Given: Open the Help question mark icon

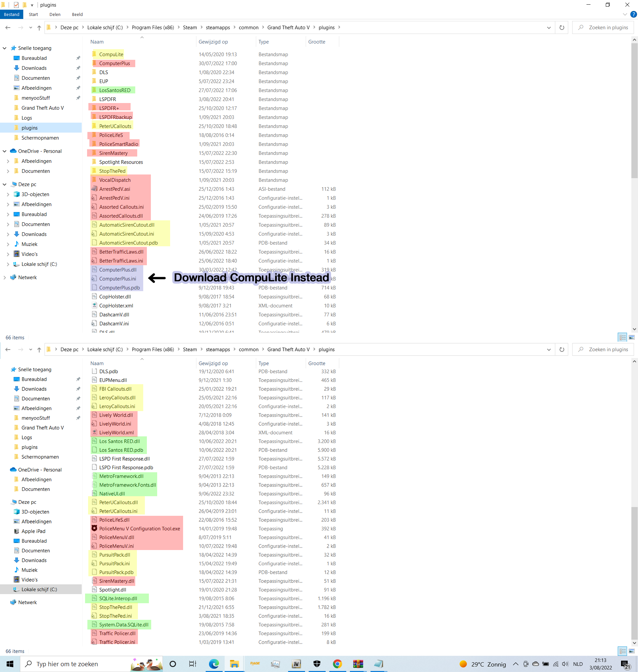Looking at the screenshot, I should click(633, 14).
